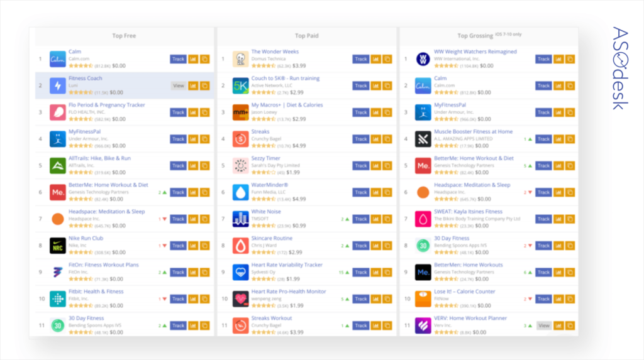Viewport: 644px width, 360px height.
Task: Open Streaks Workout link
Action: [x=272, y=319]
